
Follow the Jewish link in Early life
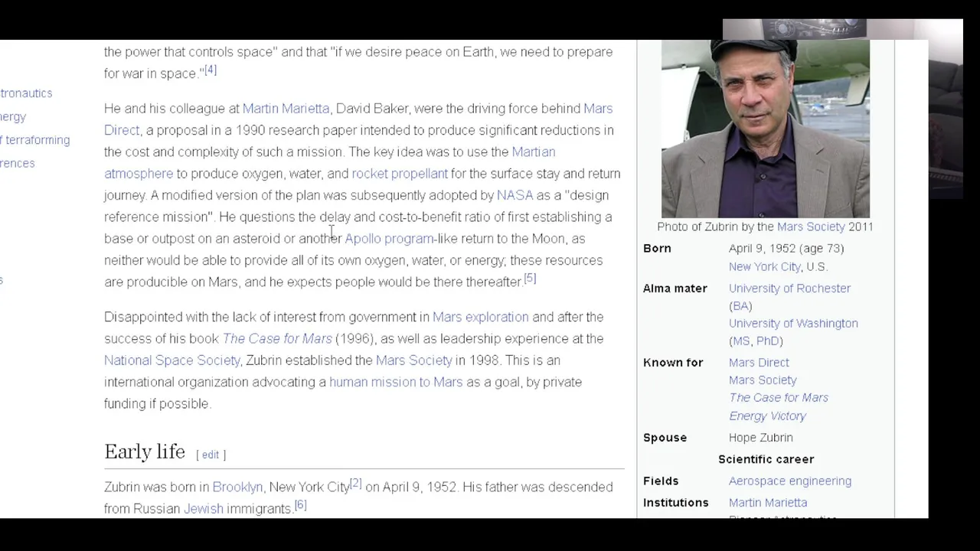[x=204, y=509]
